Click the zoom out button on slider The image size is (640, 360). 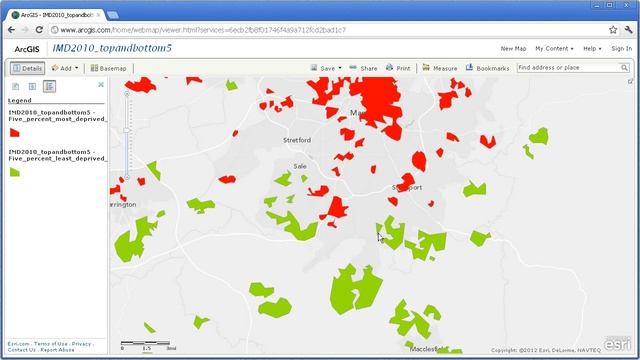pos(127,178)
